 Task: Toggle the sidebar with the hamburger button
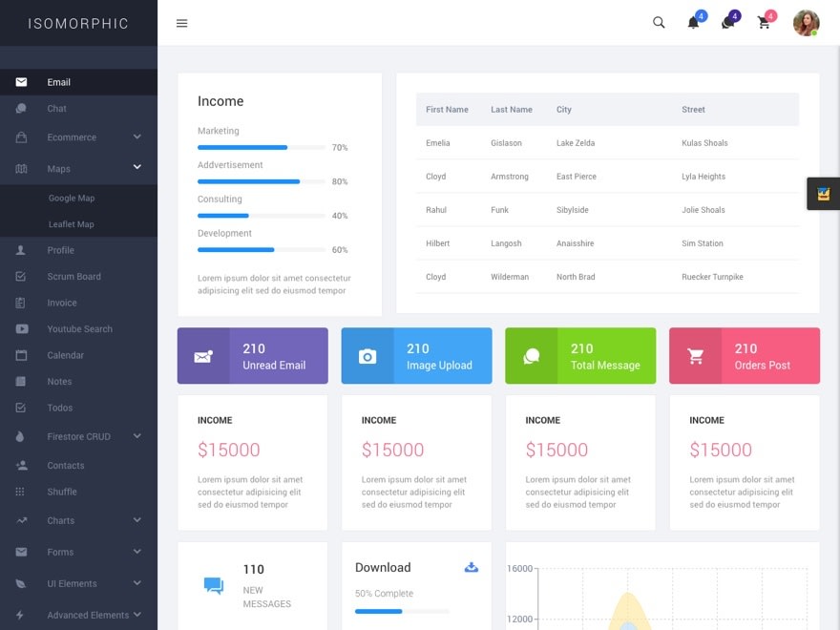point(182,24)
